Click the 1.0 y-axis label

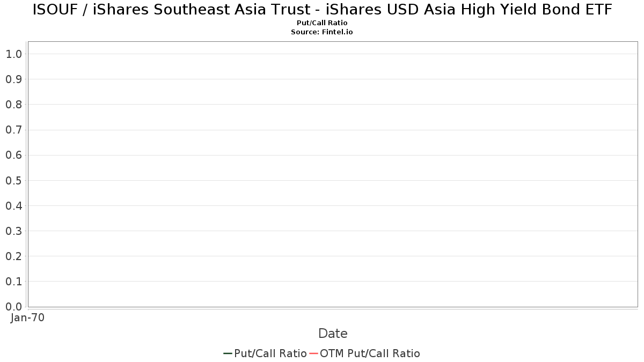pos(13,54)
